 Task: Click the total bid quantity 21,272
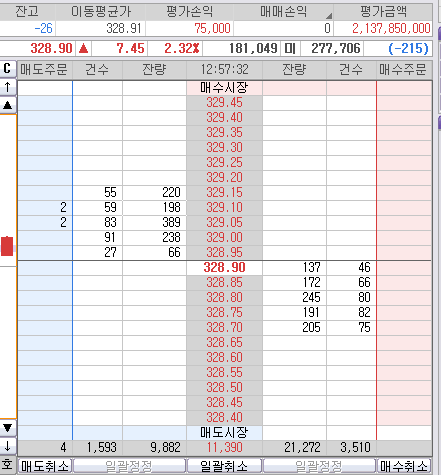[302, 448]
